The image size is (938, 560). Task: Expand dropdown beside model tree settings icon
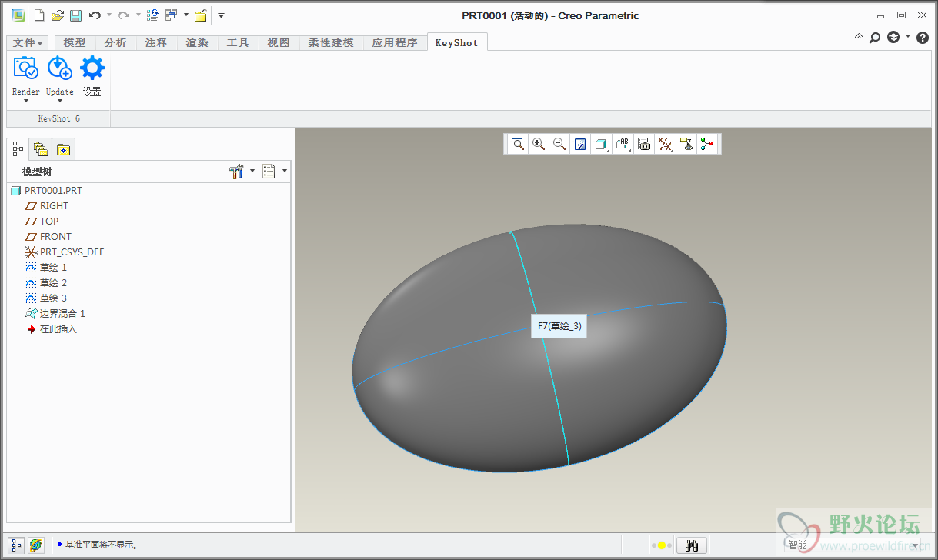coord(252,172)
